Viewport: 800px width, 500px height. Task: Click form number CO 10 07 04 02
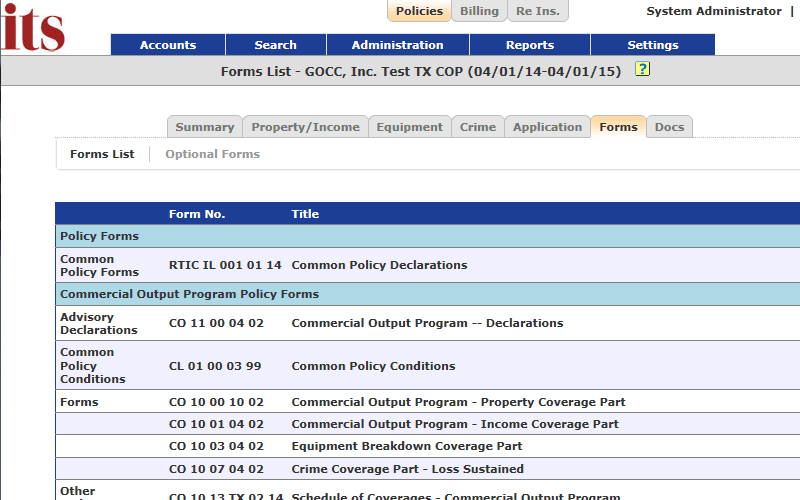216,469
